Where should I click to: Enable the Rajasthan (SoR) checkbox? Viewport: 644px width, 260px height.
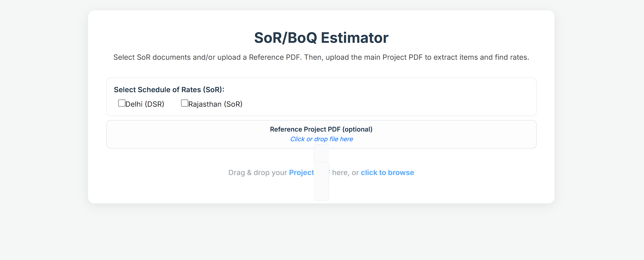click(184, 103)
